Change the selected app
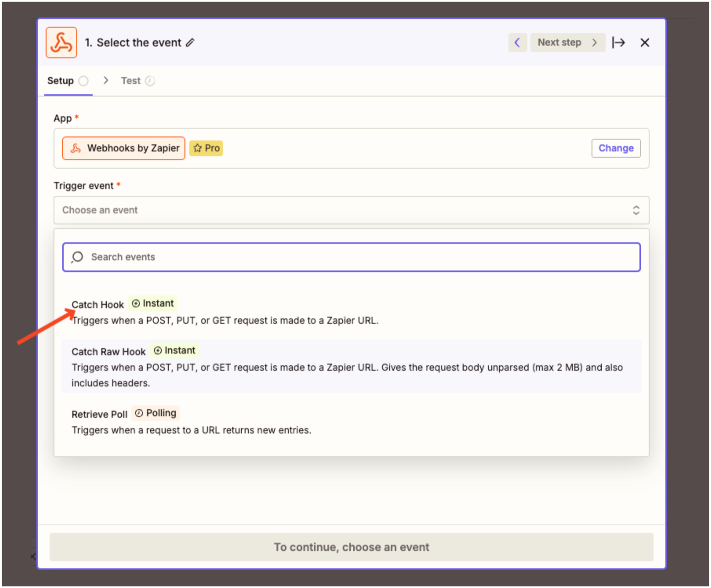The height and width of the screenshot is (588, 711). click(x=616, y=148)
